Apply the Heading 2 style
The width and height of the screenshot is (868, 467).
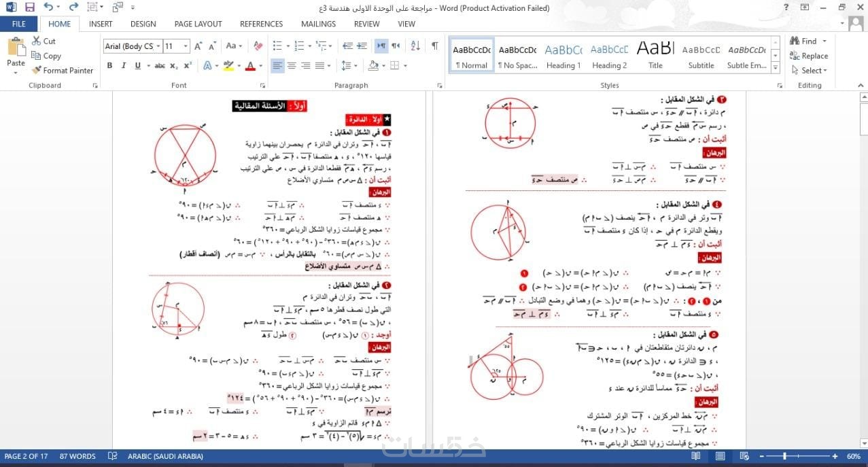610,56
